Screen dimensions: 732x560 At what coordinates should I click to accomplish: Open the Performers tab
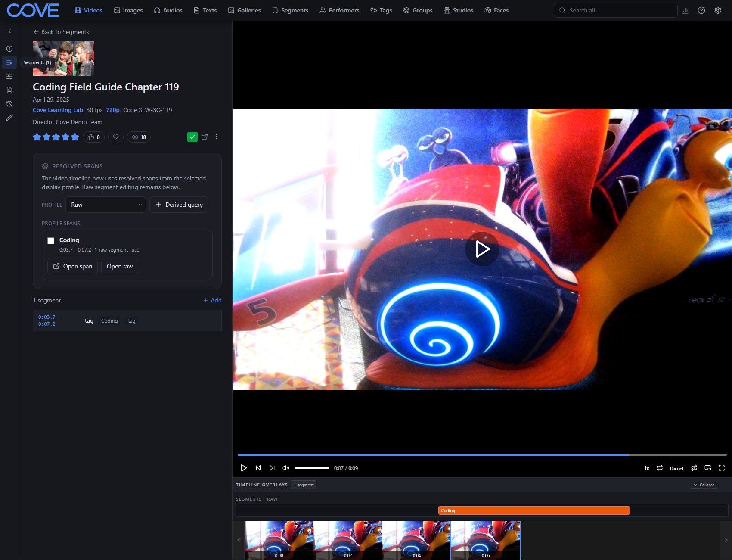tap(339, 10)
